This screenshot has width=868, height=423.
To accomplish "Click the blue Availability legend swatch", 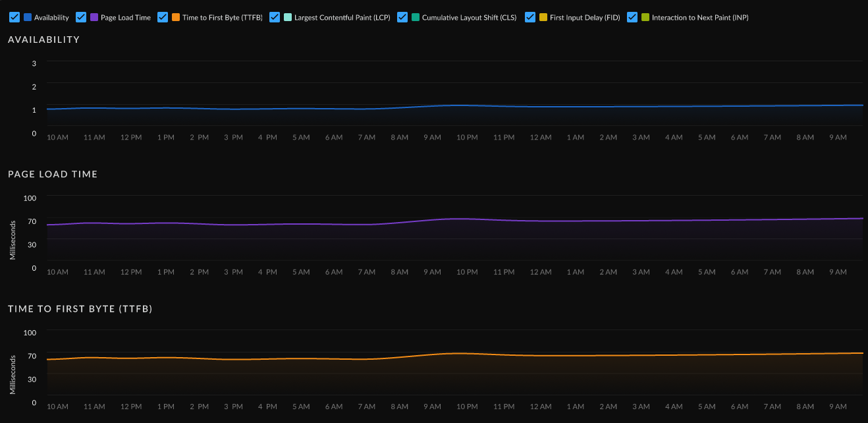I will (28, 17).
